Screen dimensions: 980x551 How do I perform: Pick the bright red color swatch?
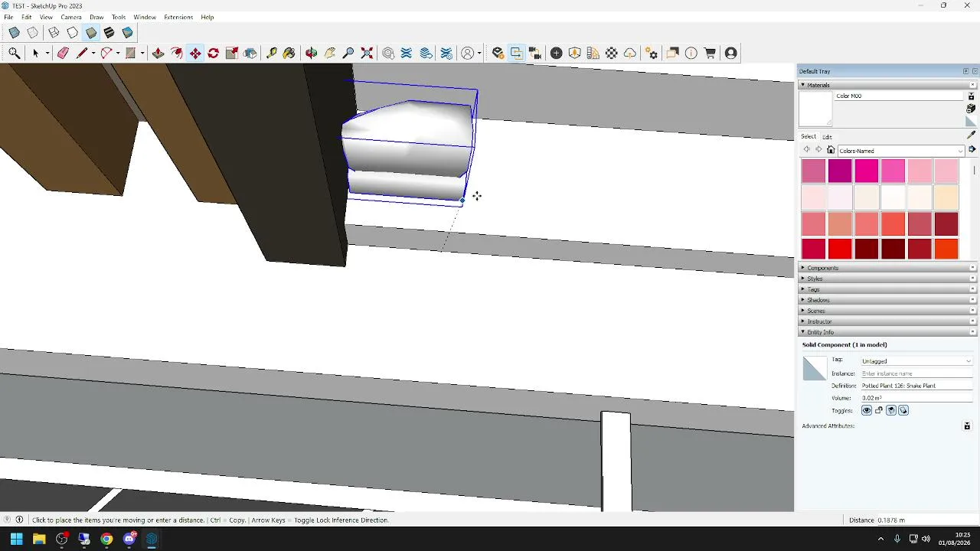coord(840,249)
